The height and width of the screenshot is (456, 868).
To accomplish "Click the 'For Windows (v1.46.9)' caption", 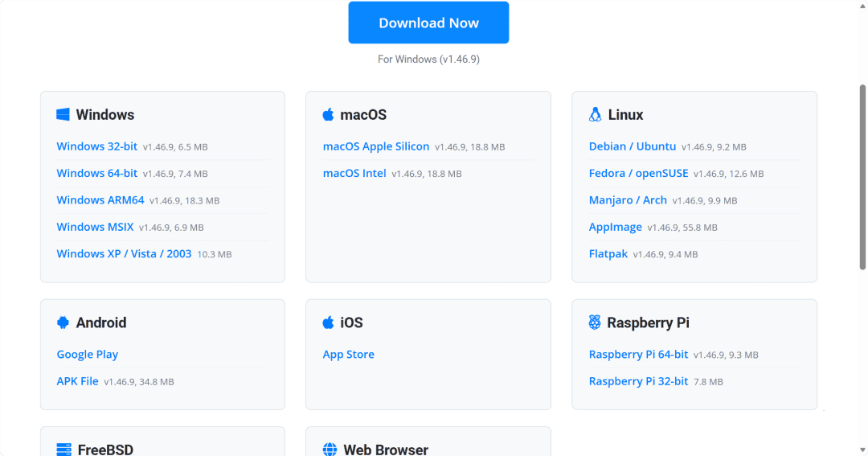I will pos(428,60).
